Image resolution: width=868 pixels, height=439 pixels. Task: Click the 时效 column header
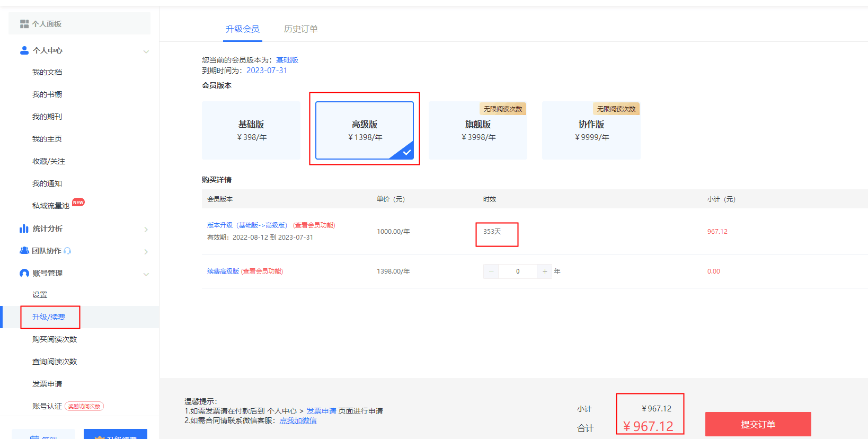(x=490, y=199)
